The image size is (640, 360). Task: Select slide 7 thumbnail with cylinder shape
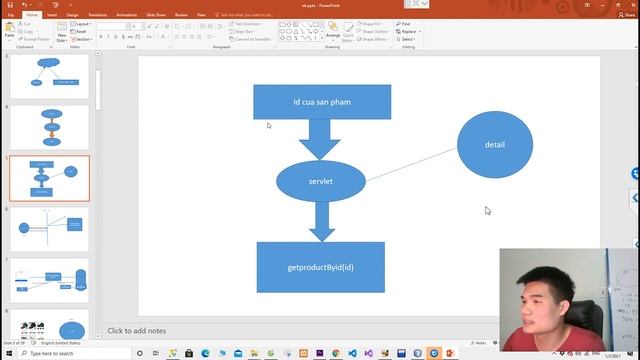point(49,280)
